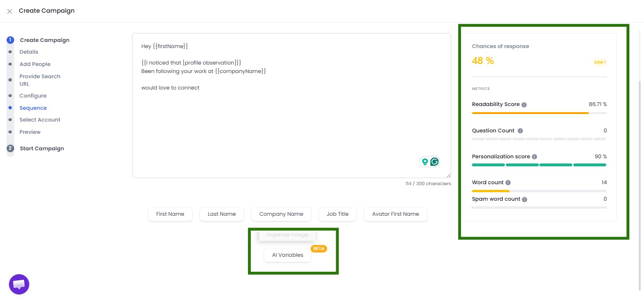Click the 'METRICS' section label

tap(481, 89)
